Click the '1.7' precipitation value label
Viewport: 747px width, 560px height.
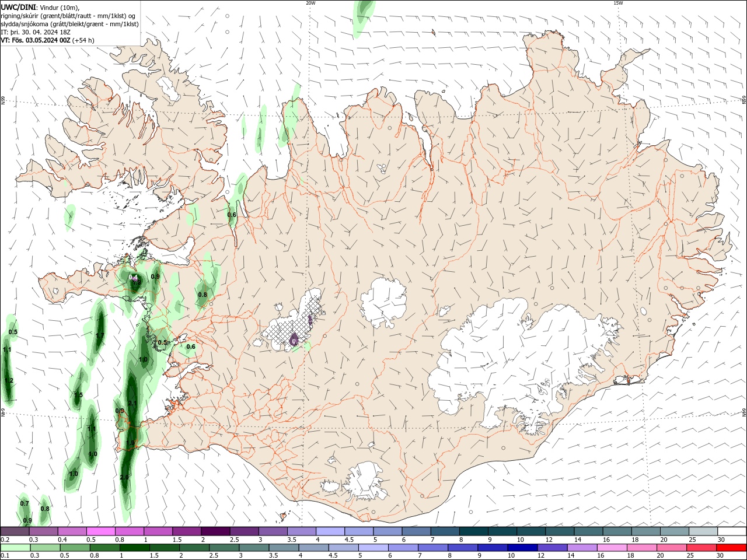(x=100, y=335)
